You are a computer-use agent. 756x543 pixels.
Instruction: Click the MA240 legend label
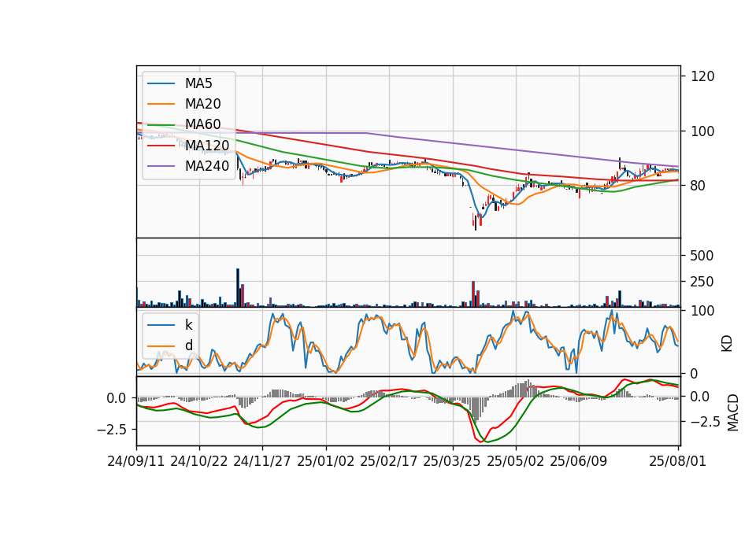pyautogui.click(x=207, y=166)
